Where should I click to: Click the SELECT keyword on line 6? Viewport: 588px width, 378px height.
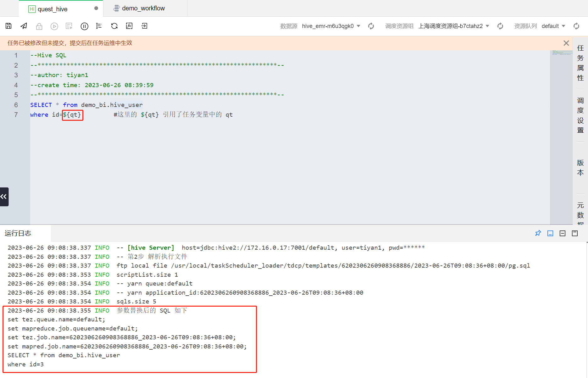coord(41,105)
